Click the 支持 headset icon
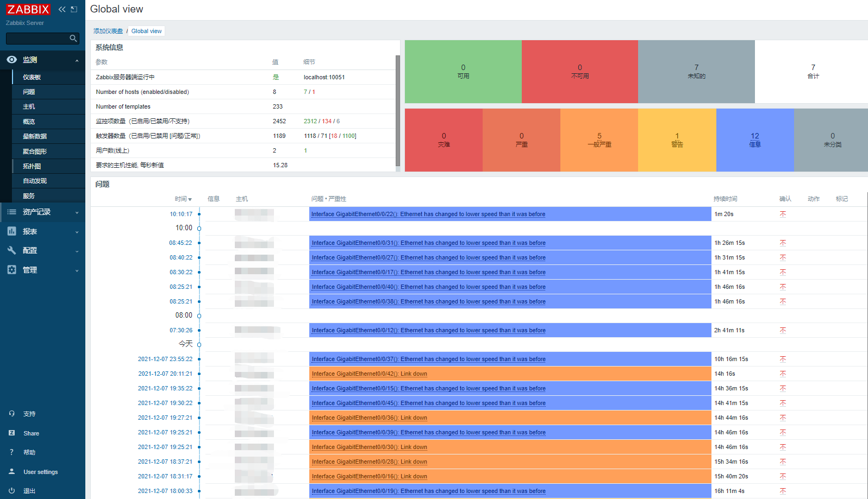Viewport: 868px width, 499px height. click(x=11, y=414)
